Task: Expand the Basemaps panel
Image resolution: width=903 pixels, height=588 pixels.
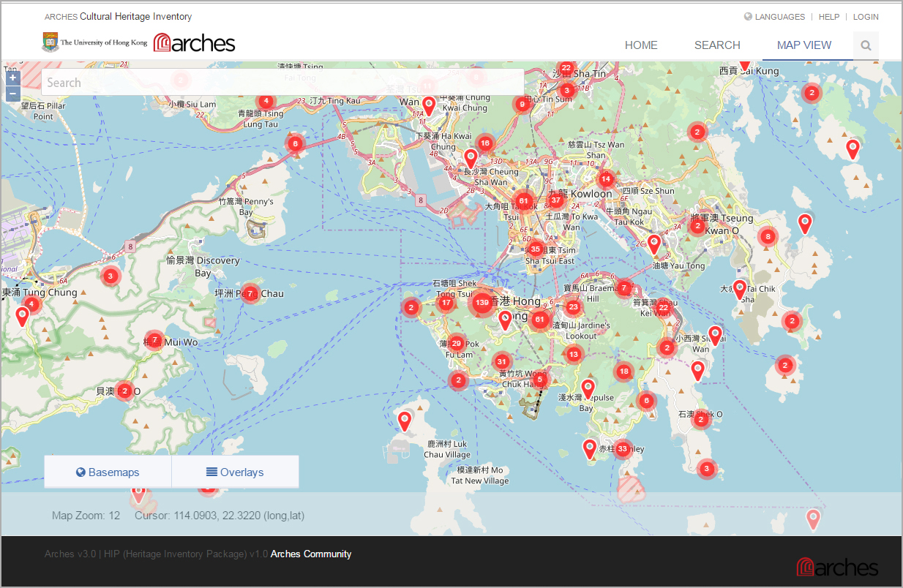Action: pyautogui.click(x=108, y=472)
